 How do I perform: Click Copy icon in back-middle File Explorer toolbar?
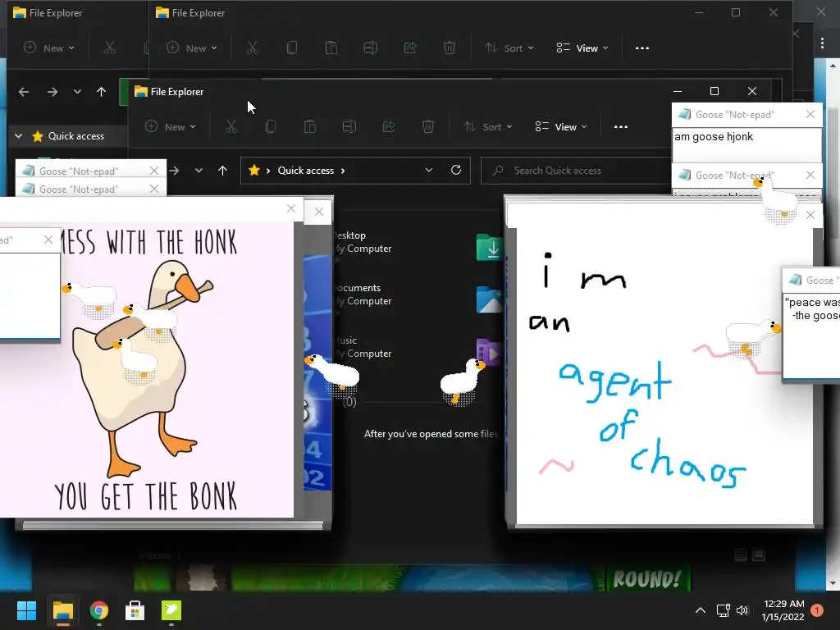(292, 48)
